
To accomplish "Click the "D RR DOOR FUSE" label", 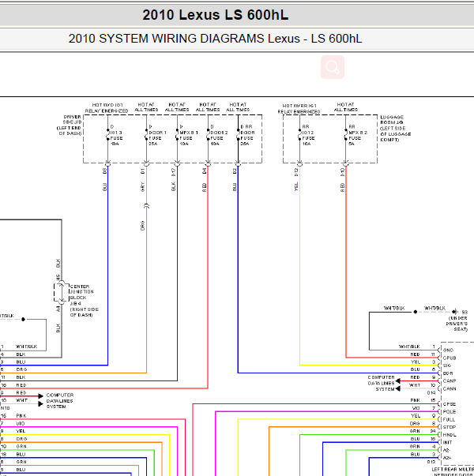I will [247, 135].
